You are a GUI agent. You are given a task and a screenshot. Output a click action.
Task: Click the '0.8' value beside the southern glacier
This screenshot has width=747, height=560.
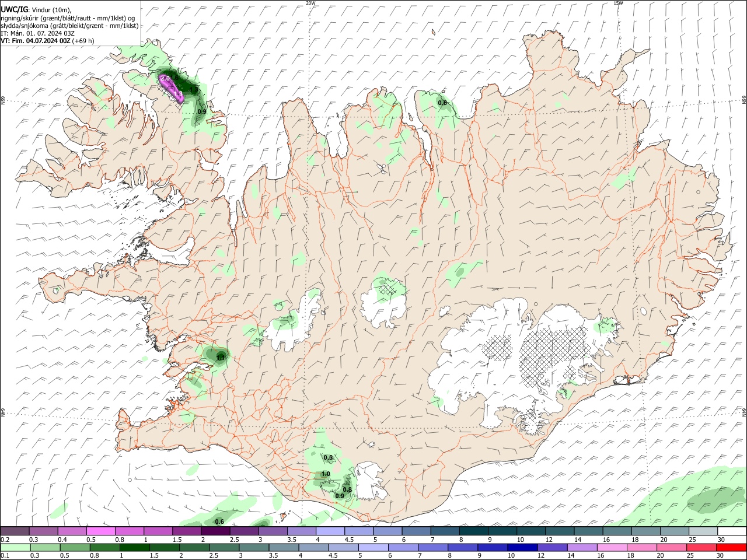click(347, 490)
